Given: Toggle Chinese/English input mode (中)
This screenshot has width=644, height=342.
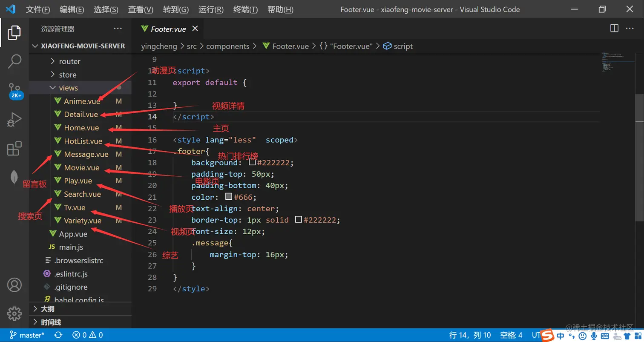Looking at the screenshot, I should [x=560, y=336].
